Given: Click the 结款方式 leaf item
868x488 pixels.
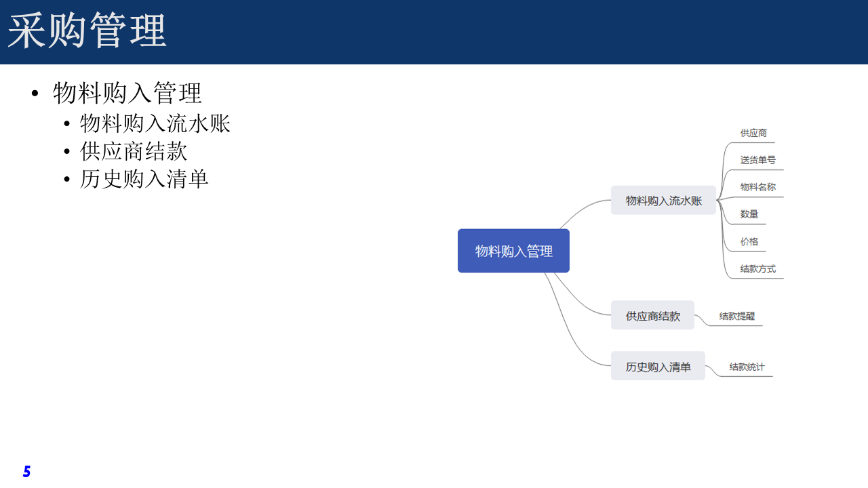Looking at the screenshot, I should tap(757, 269).
